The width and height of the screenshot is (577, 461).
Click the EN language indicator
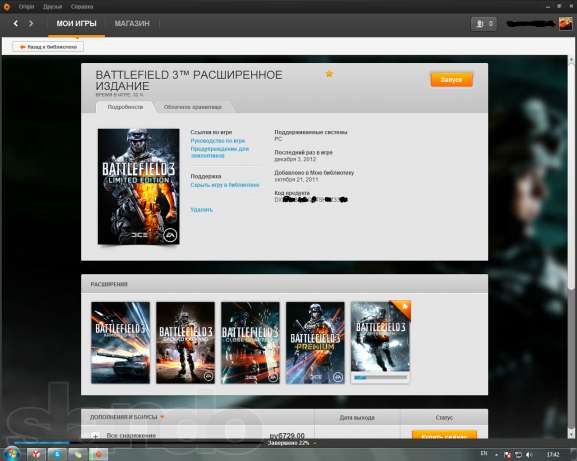484,454
